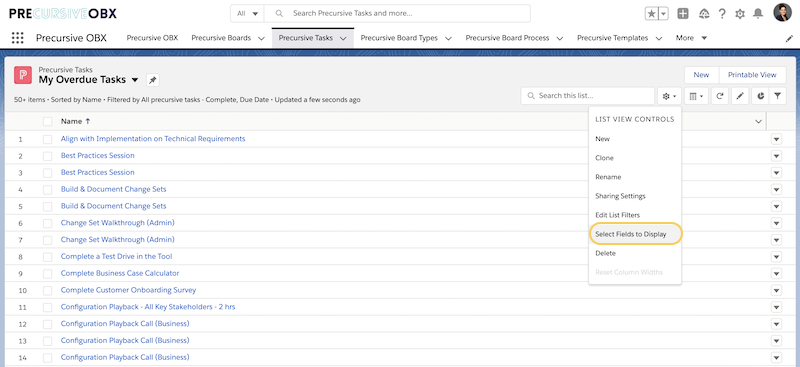This screenshot has height=367, width=800.
Task: Open the Setup gear in header
Action: pos(740,14)
